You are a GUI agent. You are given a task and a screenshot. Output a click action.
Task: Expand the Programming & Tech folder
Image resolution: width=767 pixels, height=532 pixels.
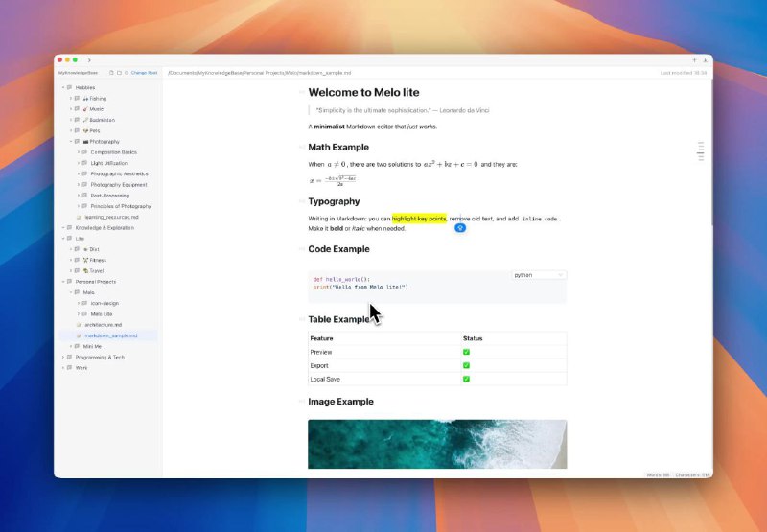point(63,357)
